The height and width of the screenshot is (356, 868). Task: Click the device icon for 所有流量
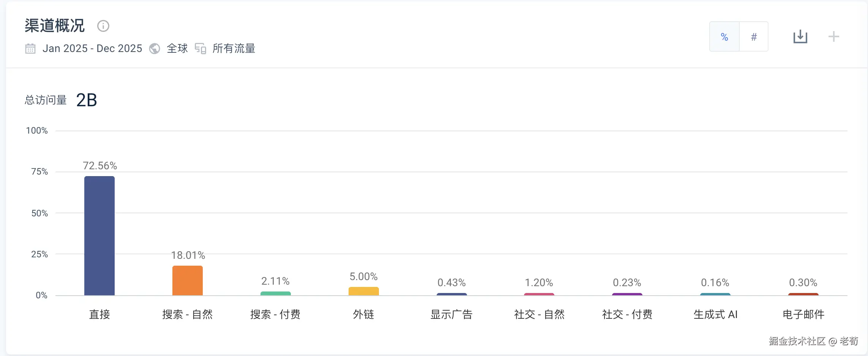(x=200, y=49)
